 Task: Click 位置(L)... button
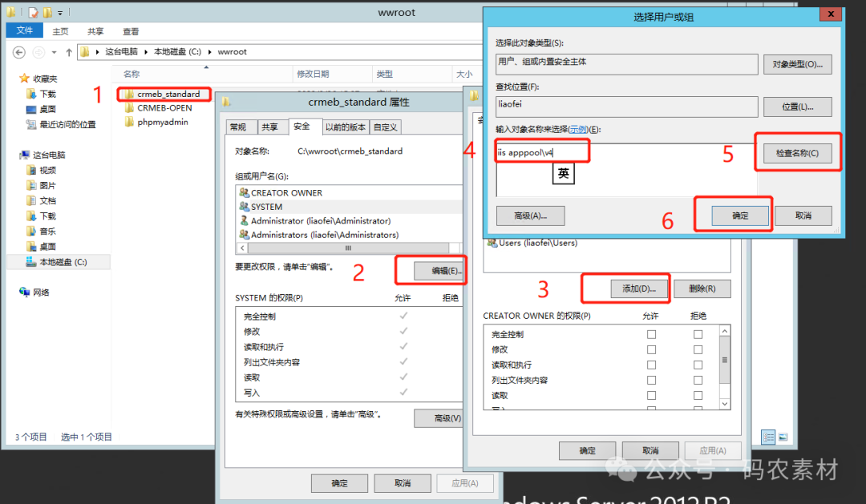click(x=798, y=107)
